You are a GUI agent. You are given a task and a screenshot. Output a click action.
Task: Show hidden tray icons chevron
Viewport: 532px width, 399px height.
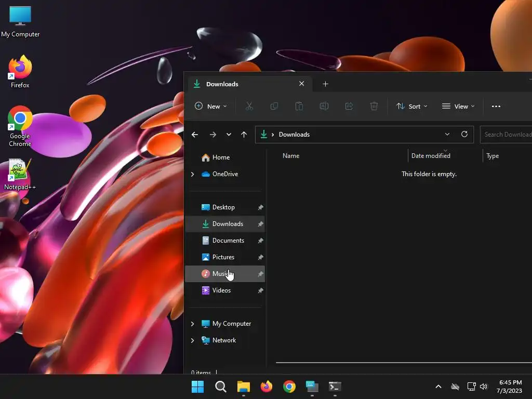point(438,387)
